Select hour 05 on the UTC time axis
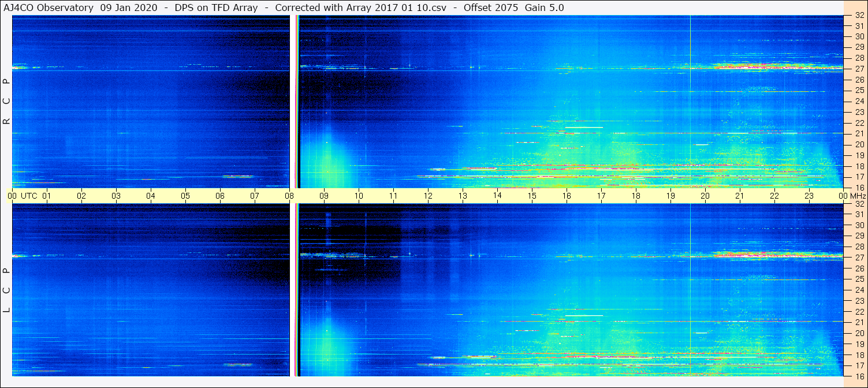 (185, 196)
